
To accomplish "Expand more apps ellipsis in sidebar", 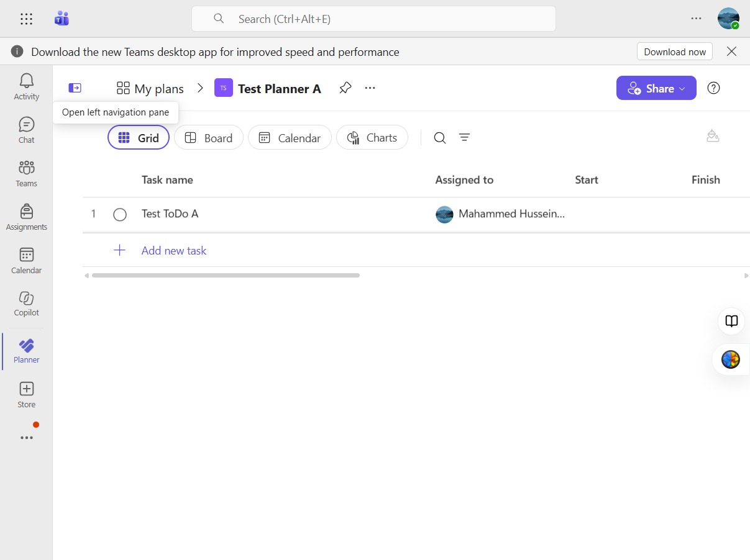I will [x=26, y=438].
